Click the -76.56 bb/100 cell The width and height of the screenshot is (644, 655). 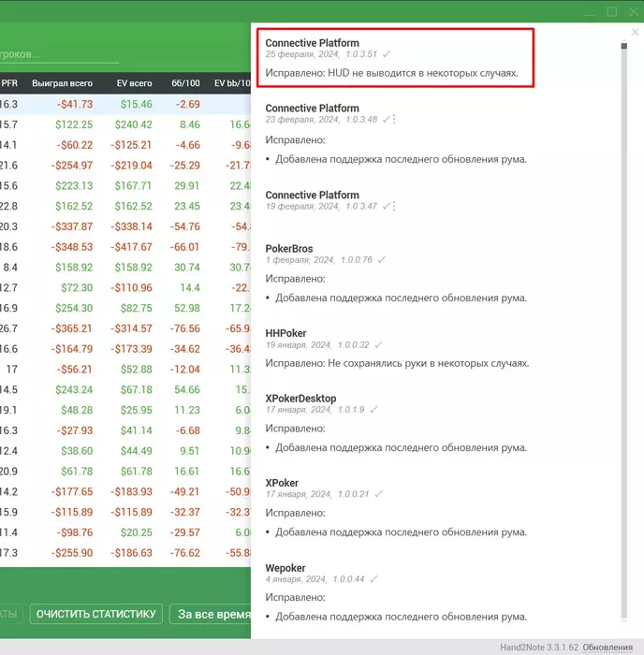click(x=185, y=328)
